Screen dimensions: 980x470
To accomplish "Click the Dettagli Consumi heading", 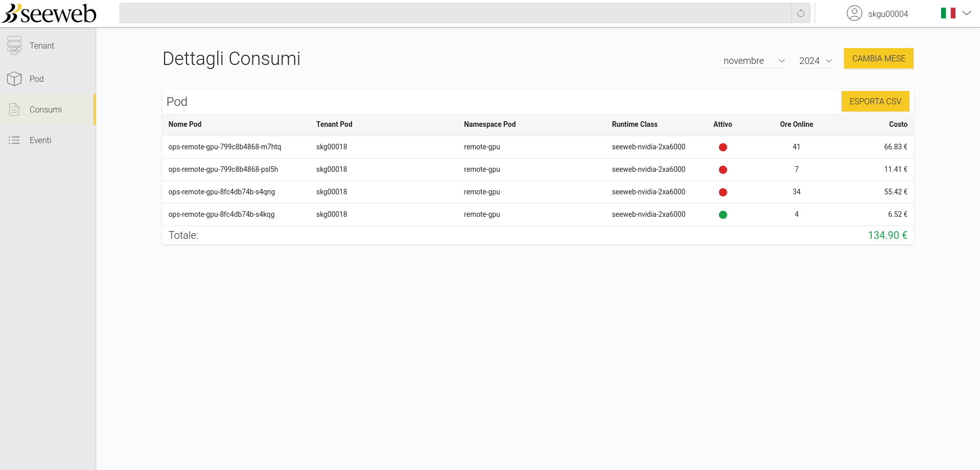I will click(x=231, y=59).
